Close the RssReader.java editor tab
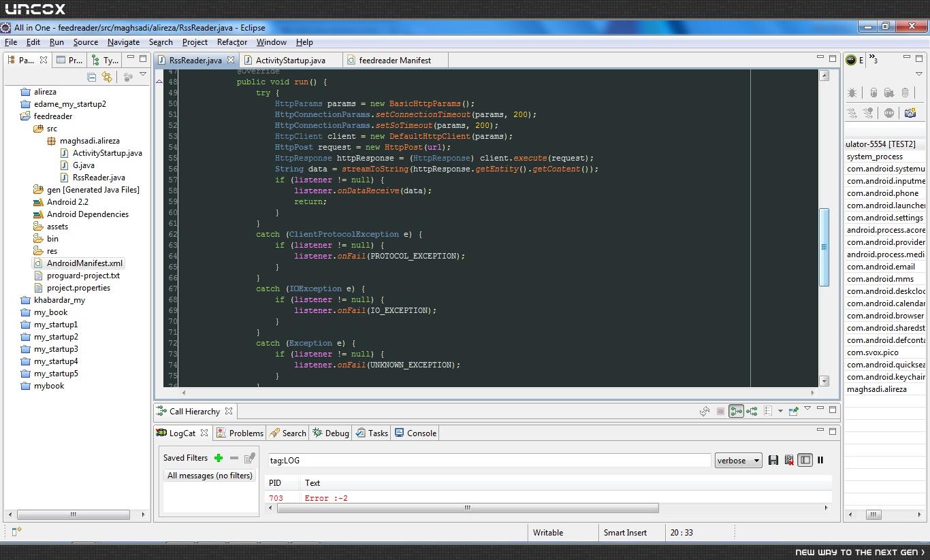This screenshot has width=930, height=560. point(231,60)
